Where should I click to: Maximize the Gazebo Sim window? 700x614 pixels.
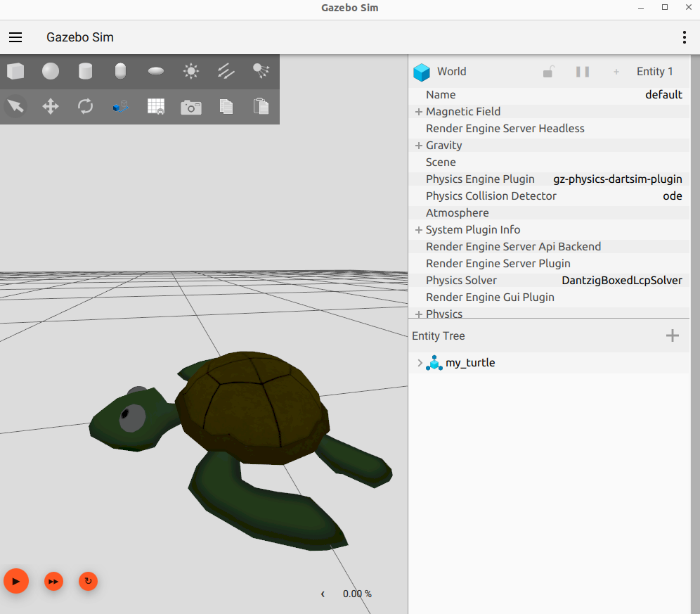(665, 7)
